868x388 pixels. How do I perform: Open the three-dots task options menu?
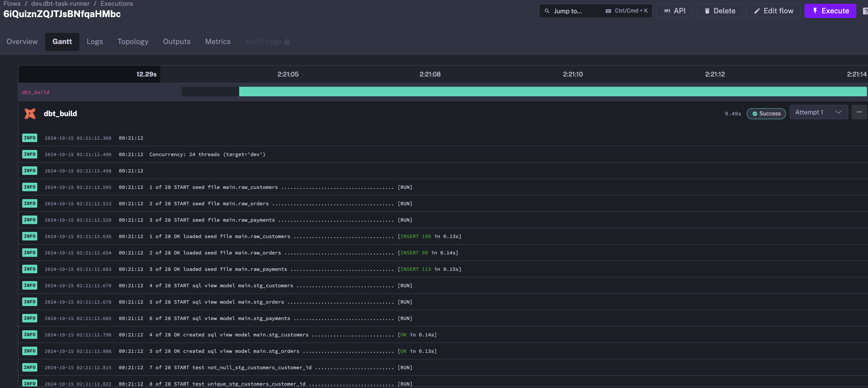click(859, 112)
